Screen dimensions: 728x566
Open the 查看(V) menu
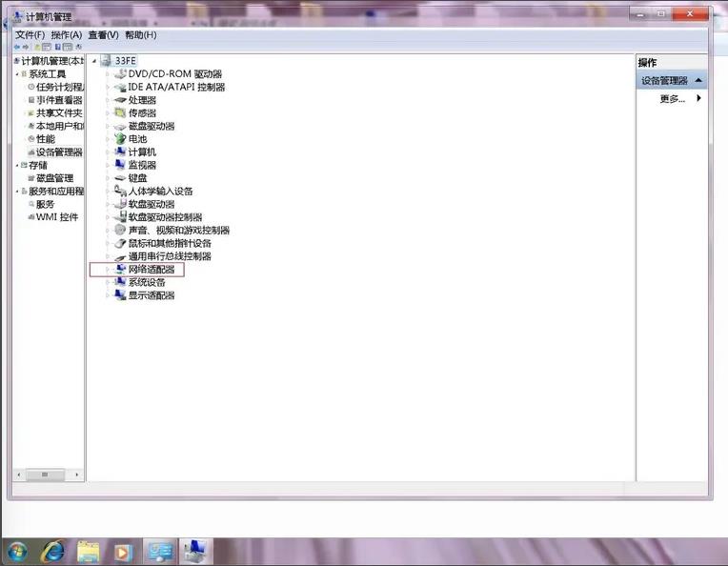(103, 35)
